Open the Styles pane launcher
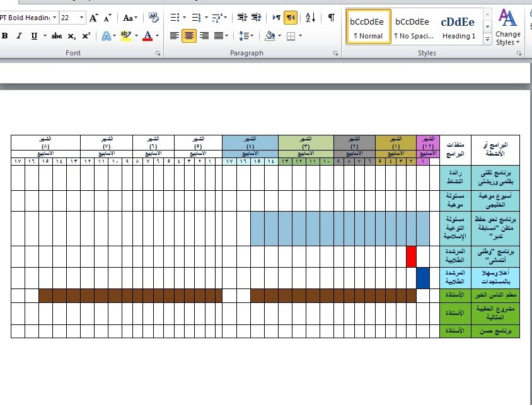This screenshot has width=532, height=405. click(x=519, y=53)
